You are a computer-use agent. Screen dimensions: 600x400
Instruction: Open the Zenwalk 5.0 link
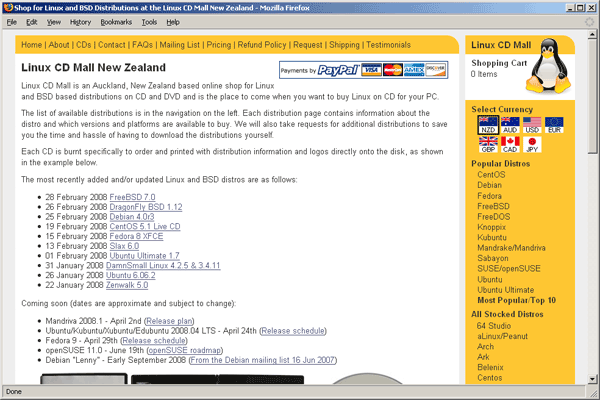[x=127, y=285]
